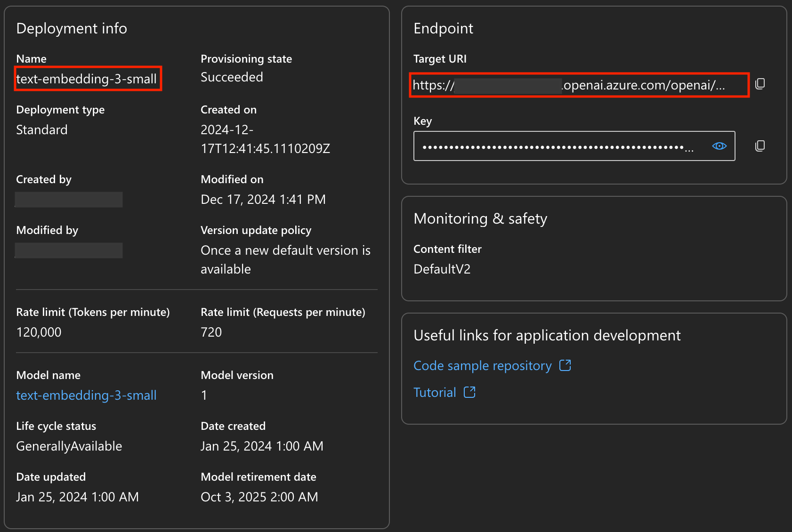Screen dimensions: 792x532
Task: Click the Target URI label
Action: [440, 59]
